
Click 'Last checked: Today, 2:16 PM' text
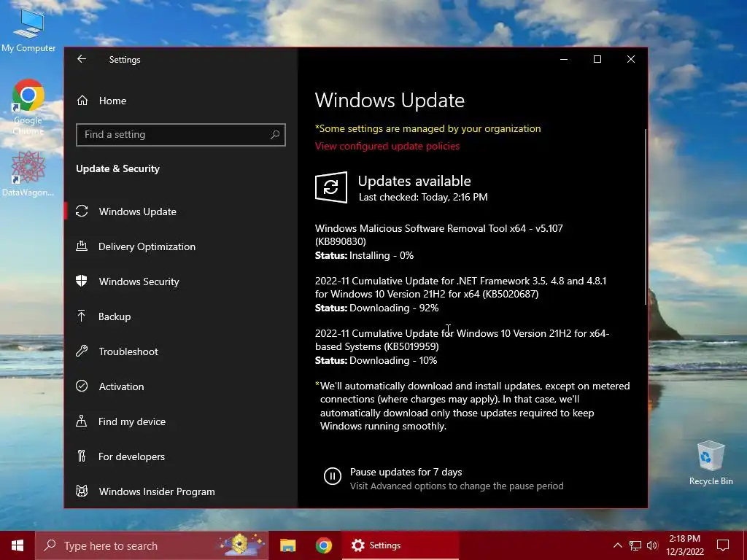click(423, 197)
